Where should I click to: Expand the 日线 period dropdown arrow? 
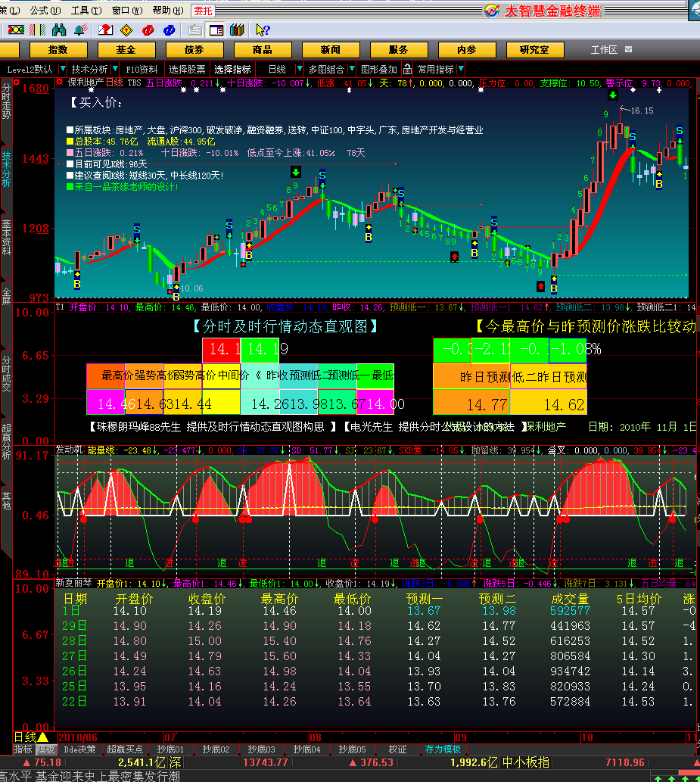click(x=299, y=69)
